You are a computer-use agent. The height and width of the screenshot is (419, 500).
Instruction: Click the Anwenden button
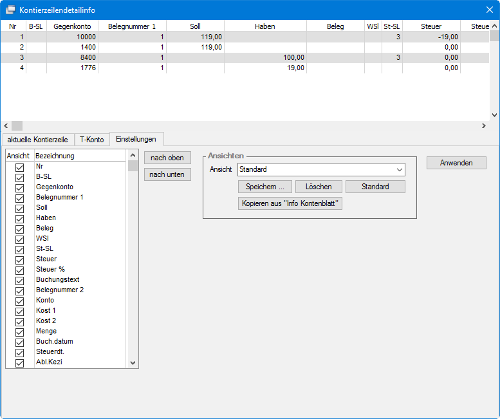point(456,163)
